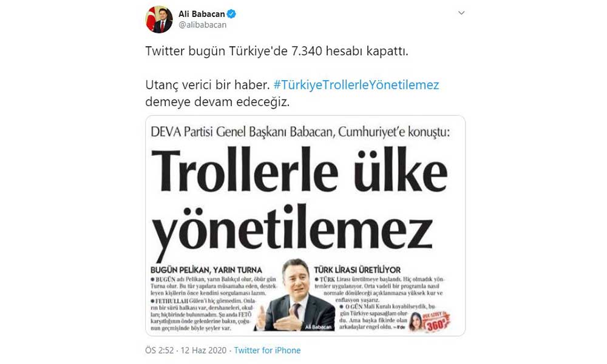The height and width of the screenshot is (364, 607).
Task: Click the 'demeye devam edeceğiz' tweet line
Action: coord(217,102)
